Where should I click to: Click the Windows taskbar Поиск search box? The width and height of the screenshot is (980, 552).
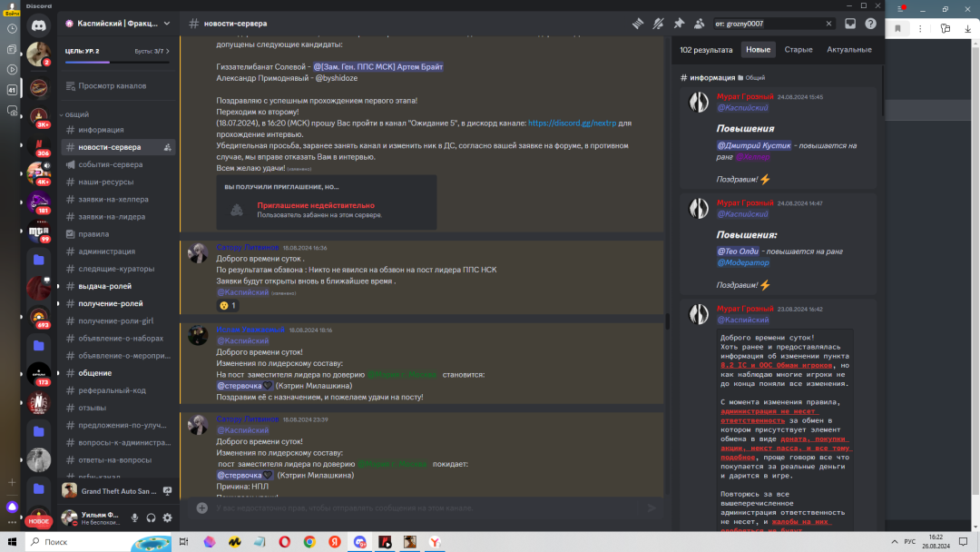97,542
